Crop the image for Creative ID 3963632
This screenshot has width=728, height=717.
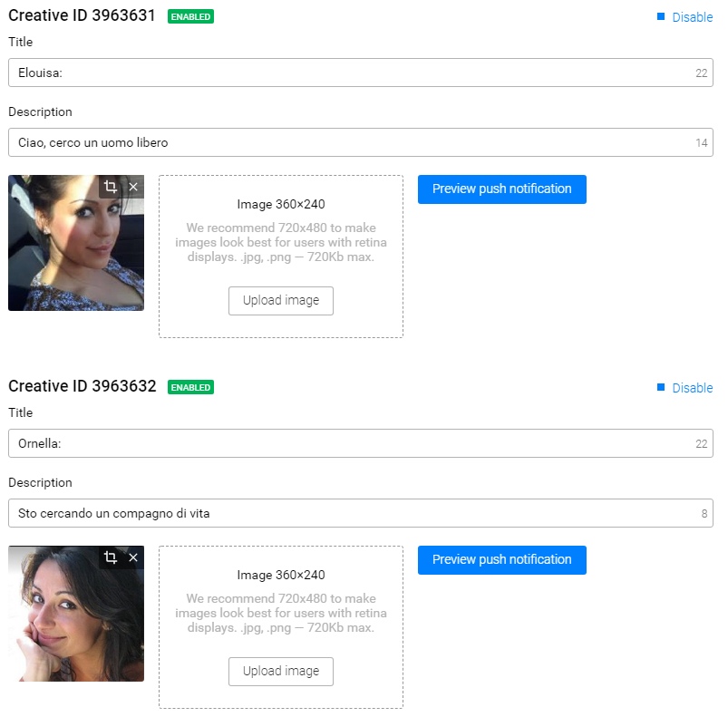[111, 557]
